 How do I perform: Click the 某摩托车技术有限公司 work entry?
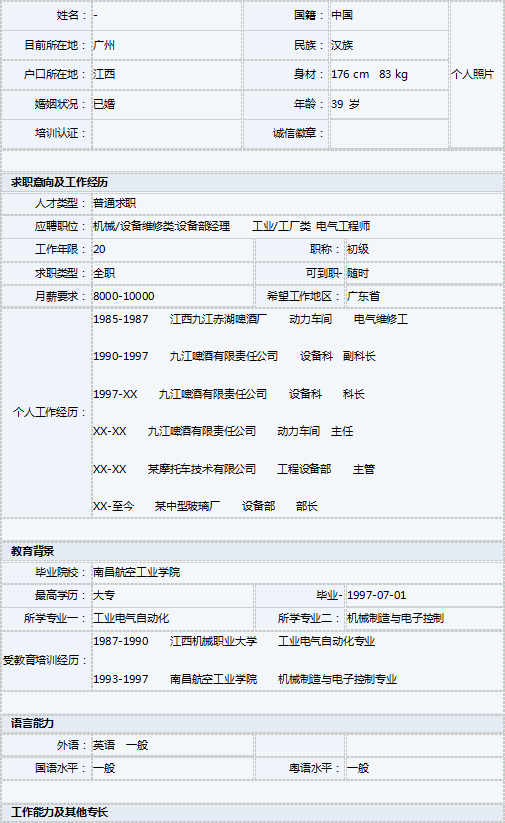click(x=202, y=469)
